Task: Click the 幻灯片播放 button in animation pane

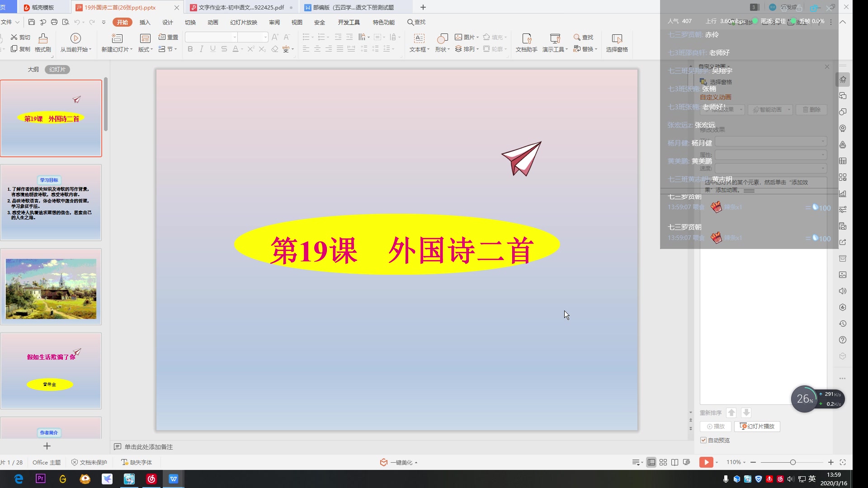Action: [757, 426]
